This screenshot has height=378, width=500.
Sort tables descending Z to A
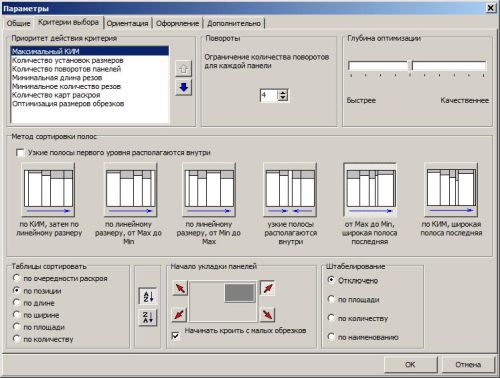pos(148,317)
